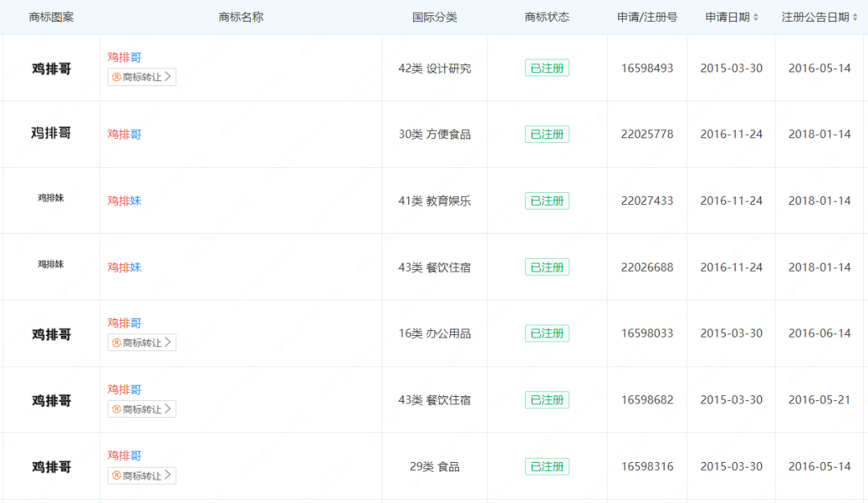This screenshot has width=868, height=503.
Task: View 鸡排哥 trademark image in row 16598682
Action: point(51,401)
